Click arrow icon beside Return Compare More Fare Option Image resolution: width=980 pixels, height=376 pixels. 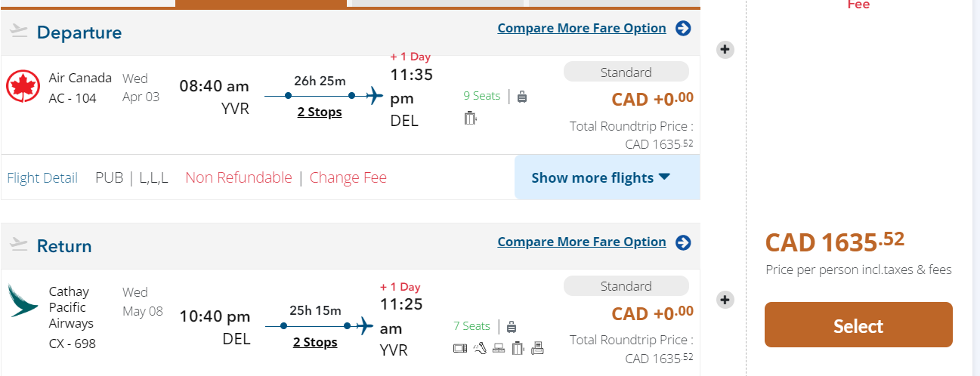683,242
